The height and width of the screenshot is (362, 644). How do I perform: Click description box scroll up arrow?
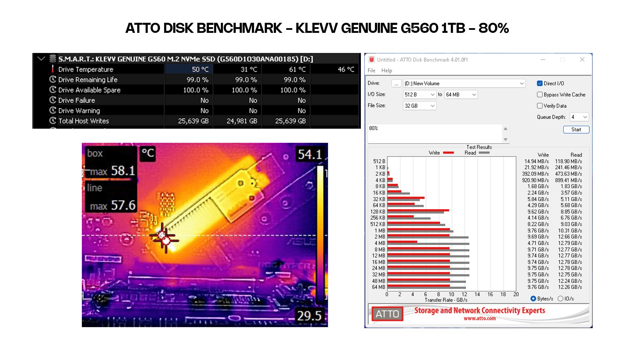click(505, 129)
